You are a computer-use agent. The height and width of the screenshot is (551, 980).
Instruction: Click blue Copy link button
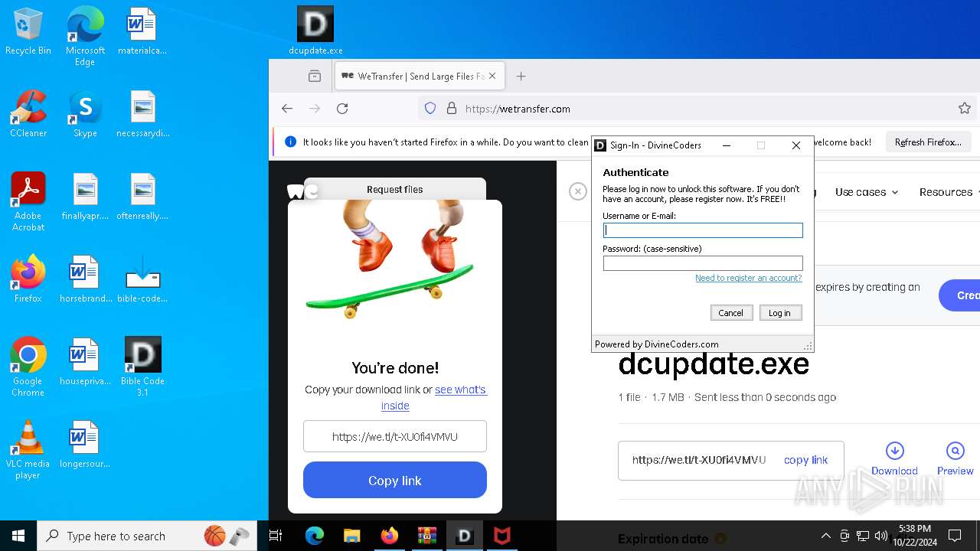tap(395, 481)
